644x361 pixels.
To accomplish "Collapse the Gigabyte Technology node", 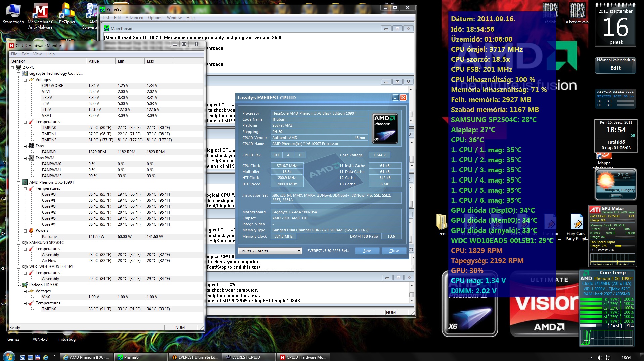I will coord(19,73).
